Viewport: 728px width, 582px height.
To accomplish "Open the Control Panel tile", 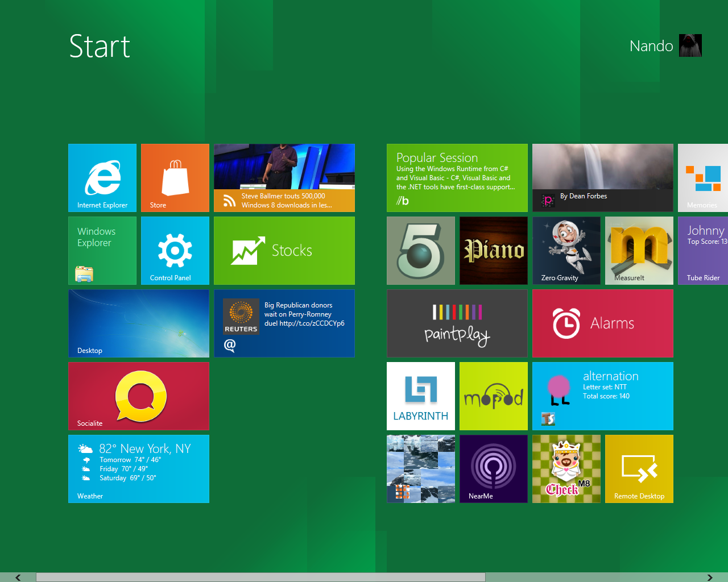I will 175,251.
